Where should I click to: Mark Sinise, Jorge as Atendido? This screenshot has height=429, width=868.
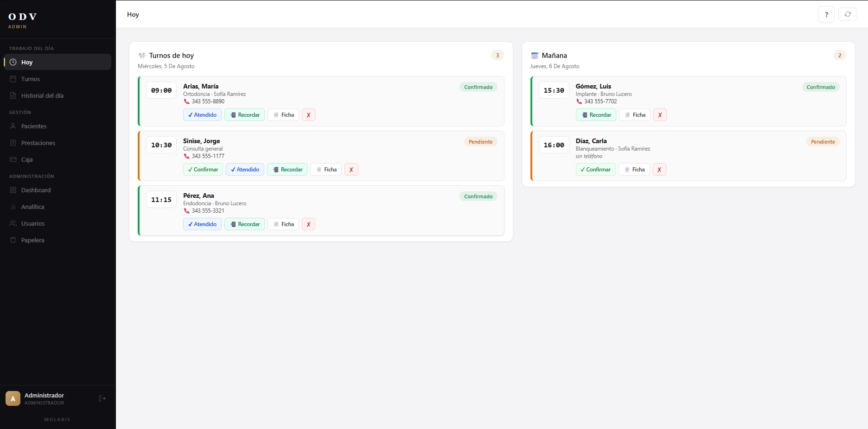coord(245,170)
